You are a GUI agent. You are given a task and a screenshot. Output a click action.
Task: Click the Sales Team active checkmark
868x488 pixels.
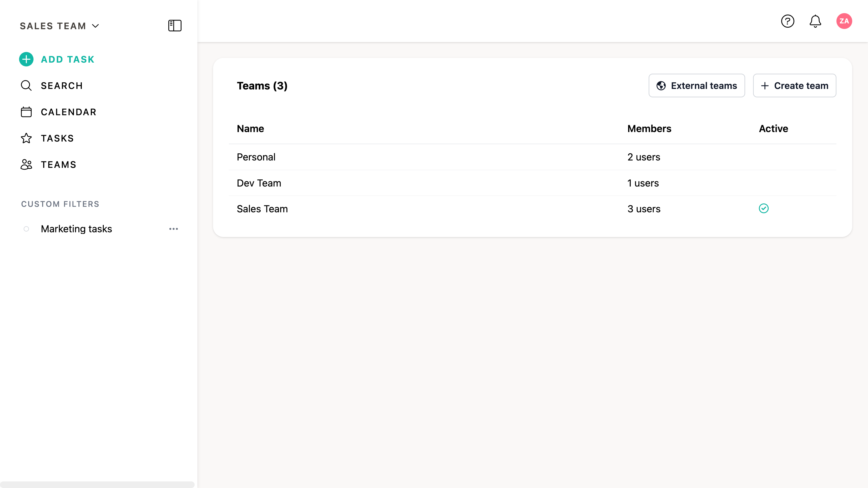click(x=764, y=209)
